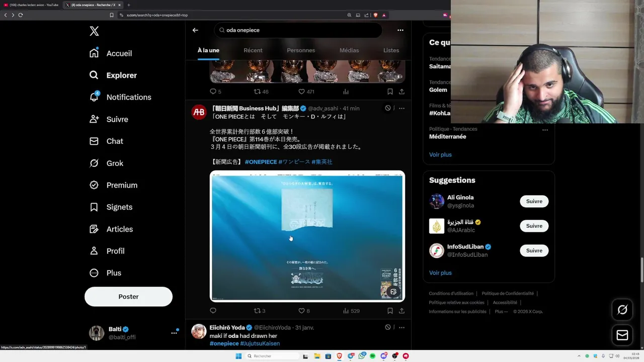
Task: Open the #集英社 hashtag link
Action: (x=322, y=162)
